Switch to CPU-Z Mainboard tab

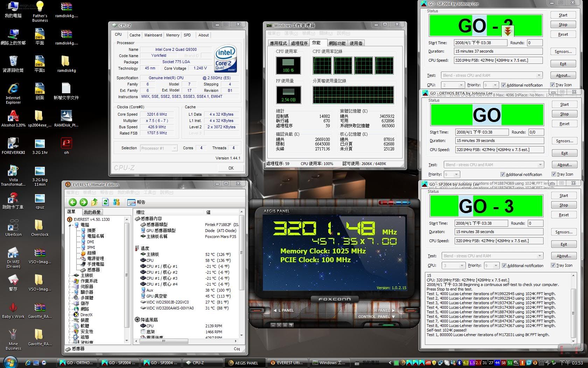coord(153,35)
